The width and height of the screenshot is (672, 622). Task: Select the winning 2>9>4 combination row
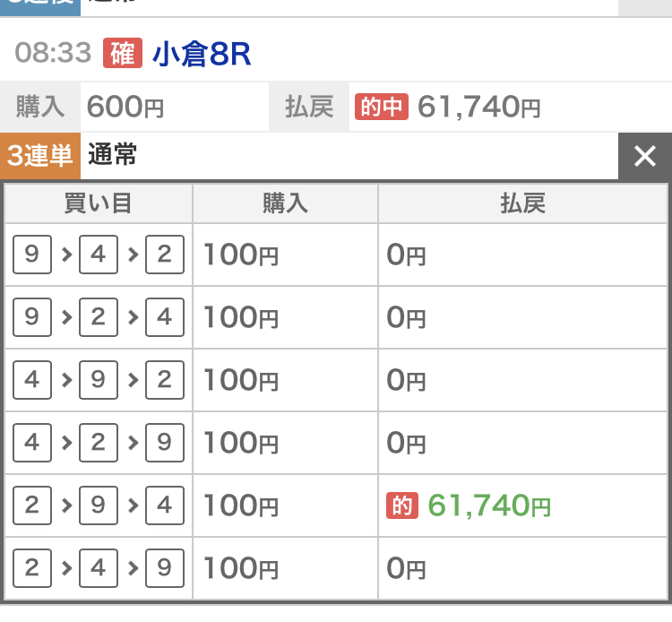tap(99, 506)
